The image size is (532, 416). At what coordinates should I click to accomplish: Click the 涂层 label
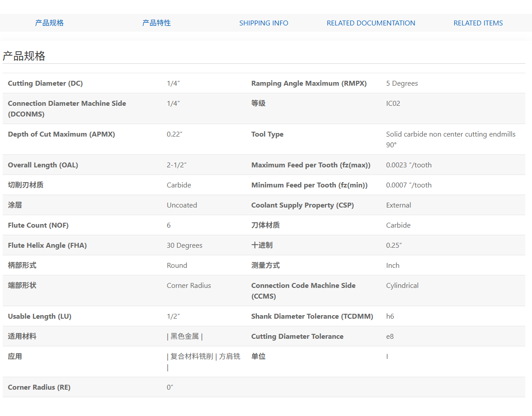[15, 205]
